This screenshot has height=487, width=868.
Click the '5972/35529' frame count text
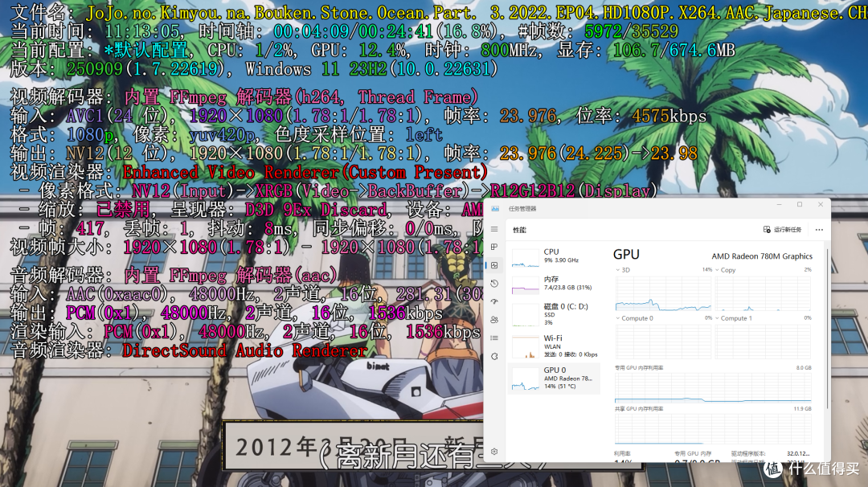(631, 31)
